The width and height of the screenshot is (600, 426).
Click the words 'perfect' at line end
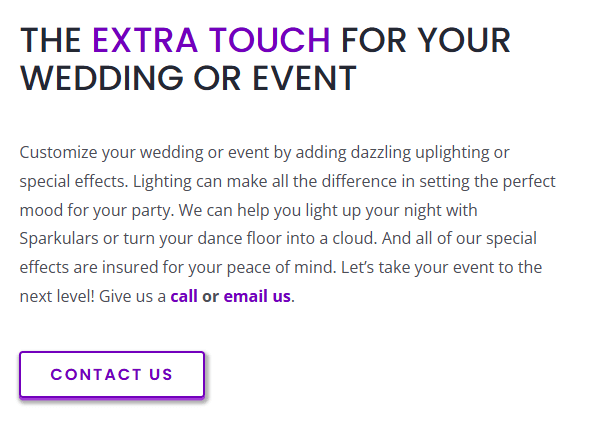529,181
